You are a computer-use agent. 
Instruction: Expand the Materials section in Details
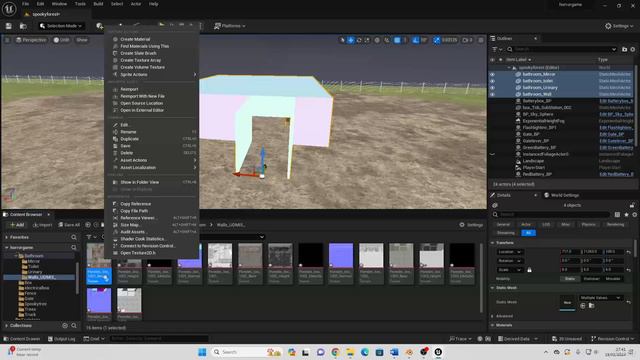[492, 325]
